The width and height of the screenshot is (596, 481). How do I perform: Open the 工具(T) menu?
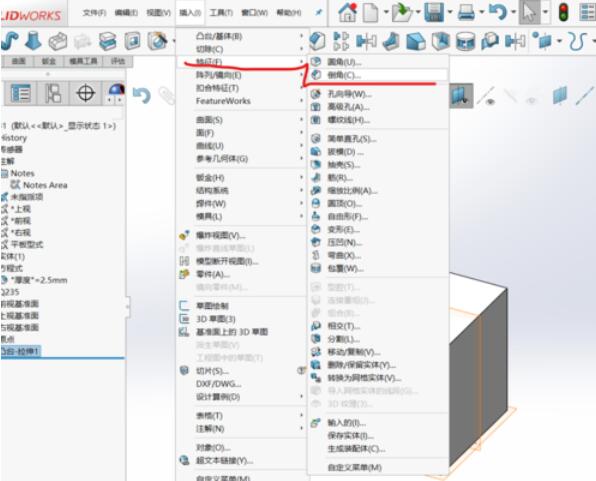coord(221,13)
